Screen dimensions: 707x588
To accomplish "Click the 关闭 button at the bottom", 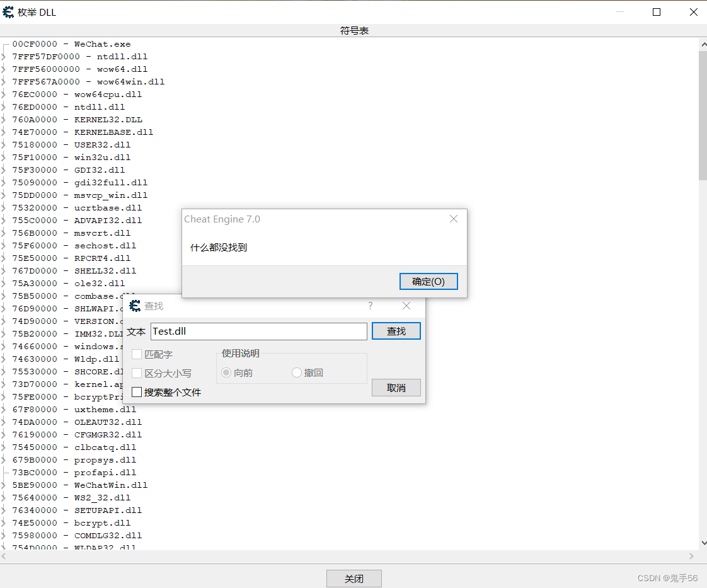I will click(x=354, y=579).
